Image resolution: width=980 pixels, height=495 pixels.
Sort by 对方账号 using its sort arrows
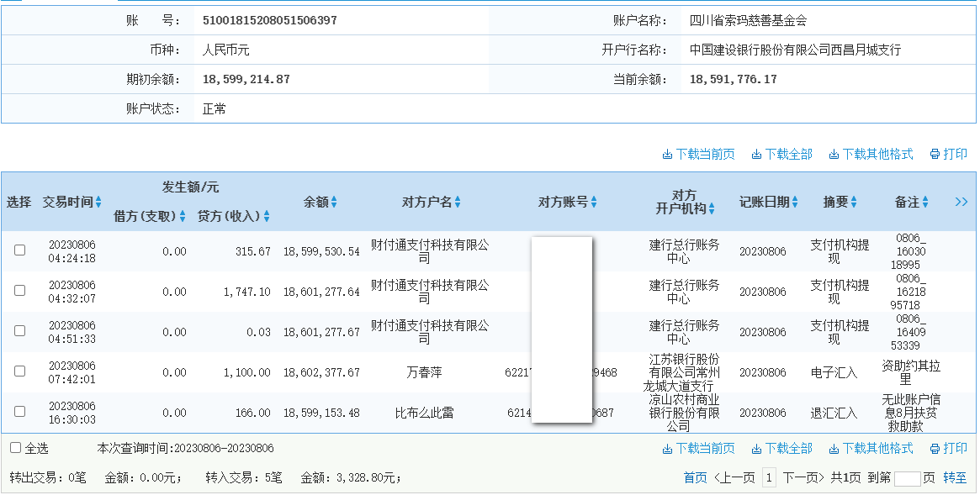click(594, 203)
